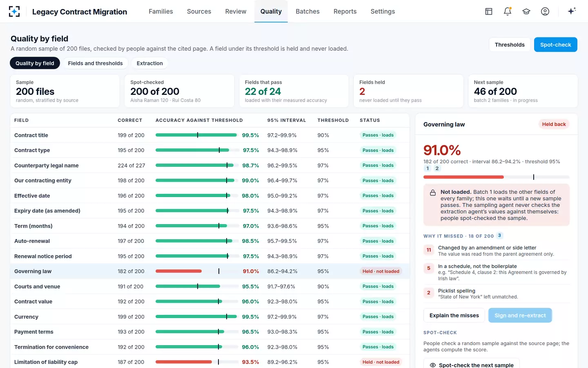The height and width of the screenshot is (368, 588).
Task: Click the lock icon in the Not loaded notice
Action: tap(432, 193)
